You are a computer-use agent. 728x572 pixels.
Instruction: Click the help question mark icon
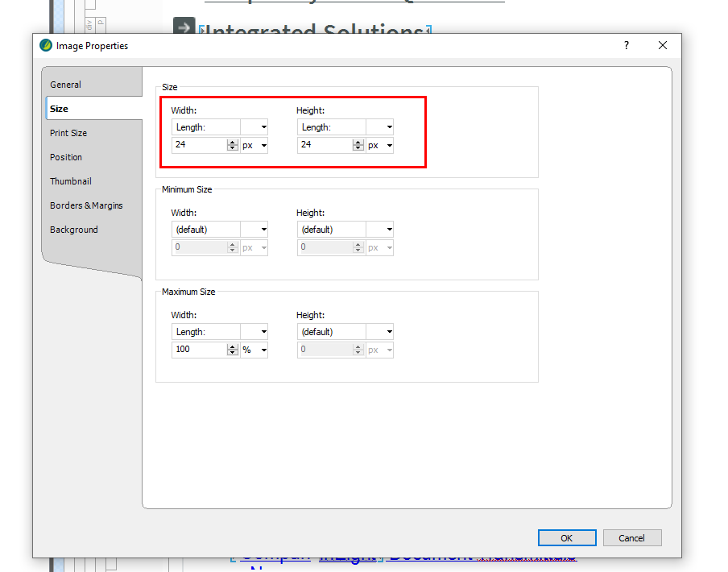(627, 46)
